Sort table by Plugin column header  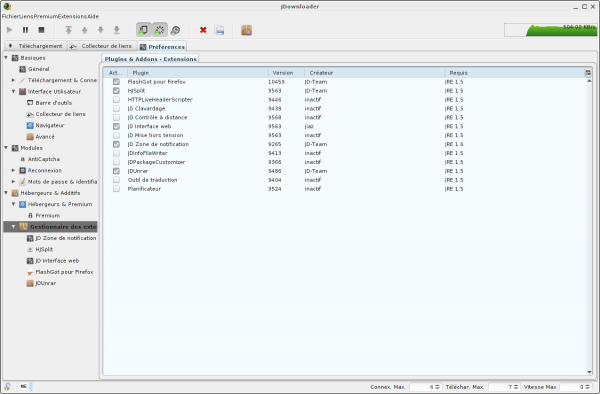pos(197,73)
